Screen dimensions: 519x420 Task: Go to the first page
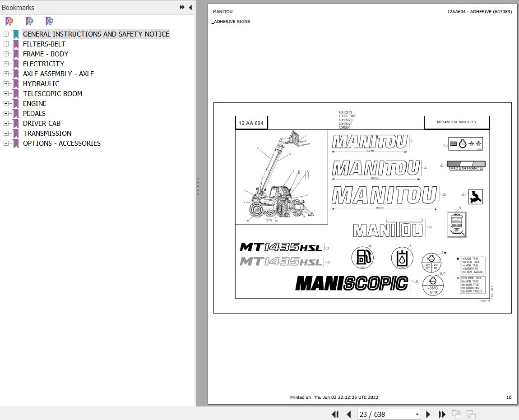click(x=335, y=414)
